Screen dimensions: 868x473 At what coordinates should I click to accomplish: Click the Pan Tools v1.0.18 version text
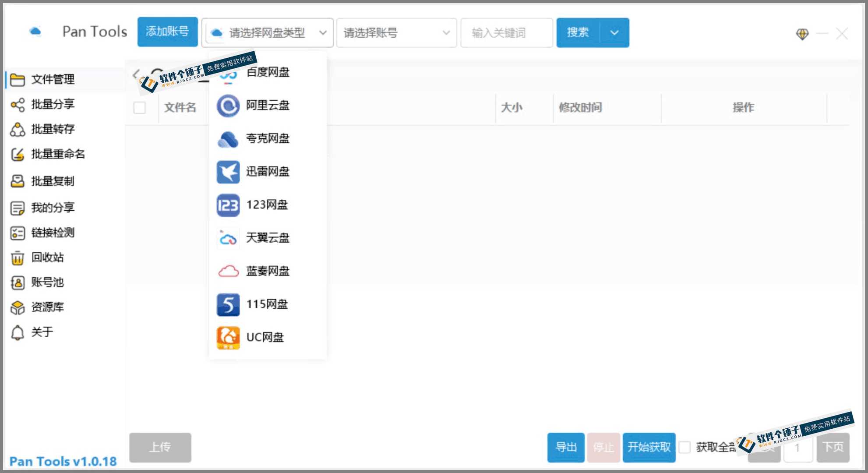(63, 462)
